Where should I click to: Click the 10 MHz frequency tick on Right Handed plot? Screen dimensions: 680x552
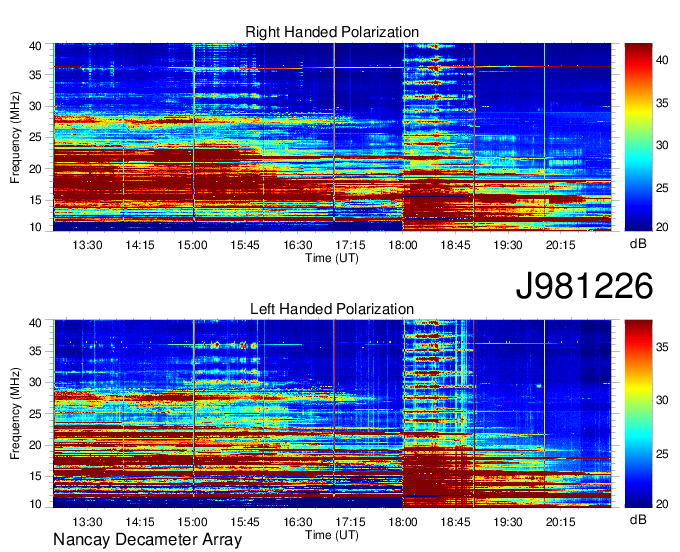click(x=35, y=227)
